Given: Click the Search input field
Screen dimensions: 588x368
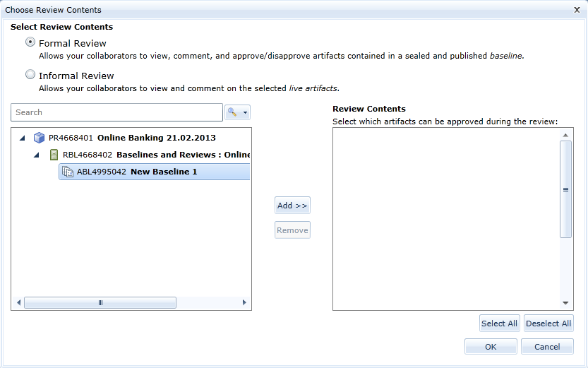Looking at the screenshot, I should click(116, 112).
